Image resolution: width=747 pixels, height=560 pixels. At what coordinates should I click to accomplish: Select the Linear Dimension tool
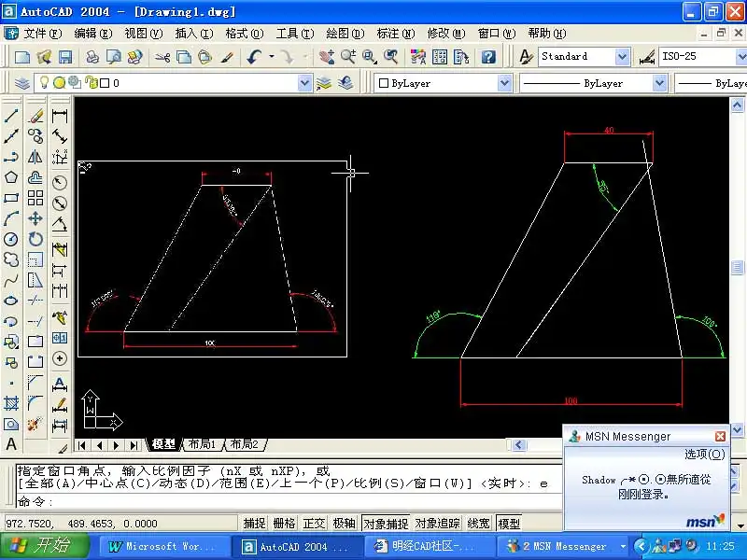(x=60, y=115)
